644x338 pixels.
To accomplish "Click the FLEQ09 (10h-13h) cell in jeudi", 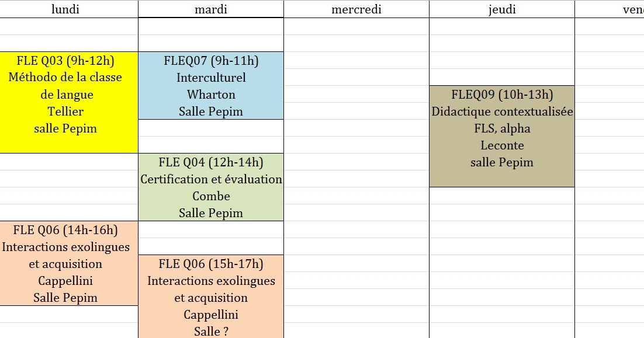I will click(501, 95).
